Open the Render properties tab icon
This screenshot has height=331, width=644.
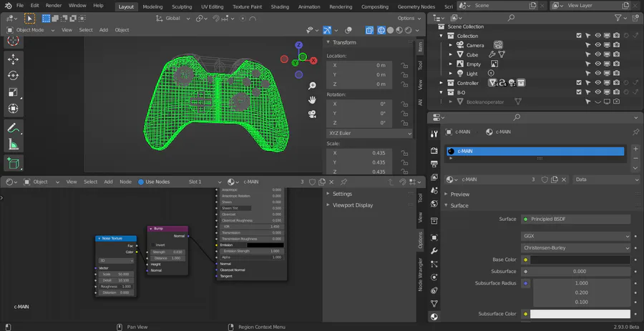pyautogui.click(x=434, y=151)
